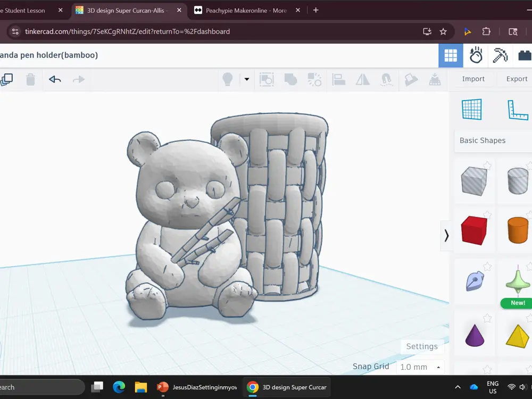Open the PowerPoint JesusDiazSettinginmyov taskbar item

click(x=197, y=387)
